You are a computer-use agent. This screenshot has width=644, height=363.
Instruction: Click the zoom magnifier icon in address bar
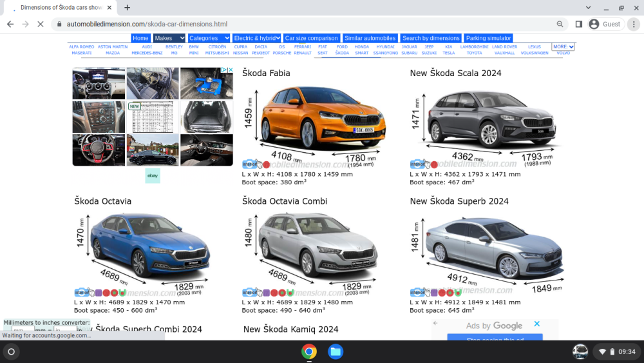click(560, 25)
